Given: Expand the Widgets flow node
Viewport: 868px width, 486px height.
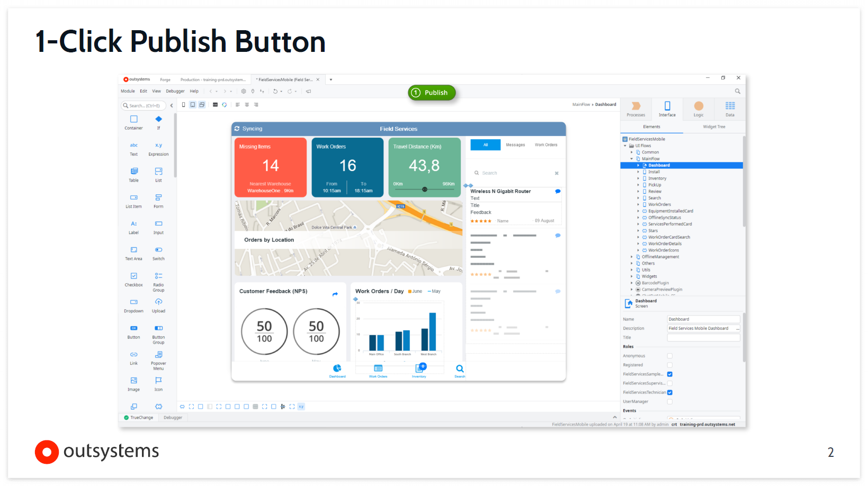Looking at the screenshot, I should pos(631,276).
